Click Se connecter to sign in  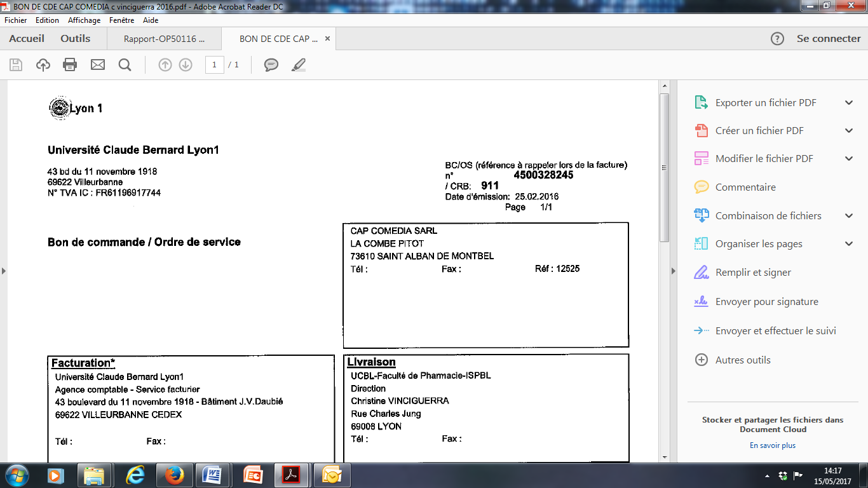tap(829, 39)
